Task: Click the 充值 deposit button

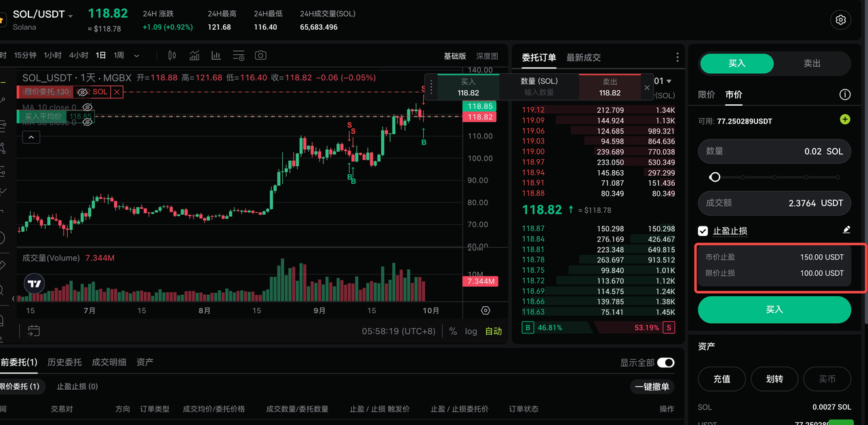Action: 722,379
